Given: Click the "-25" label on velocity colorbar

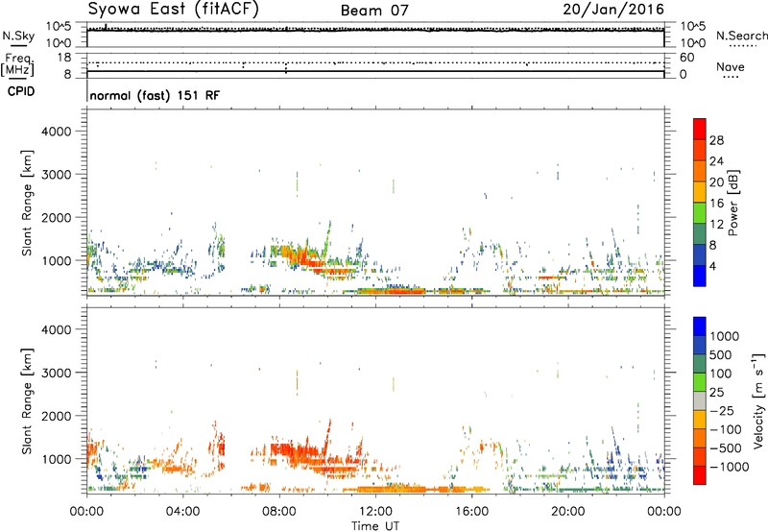Looking at the screenshot, I should pos(722,411).
